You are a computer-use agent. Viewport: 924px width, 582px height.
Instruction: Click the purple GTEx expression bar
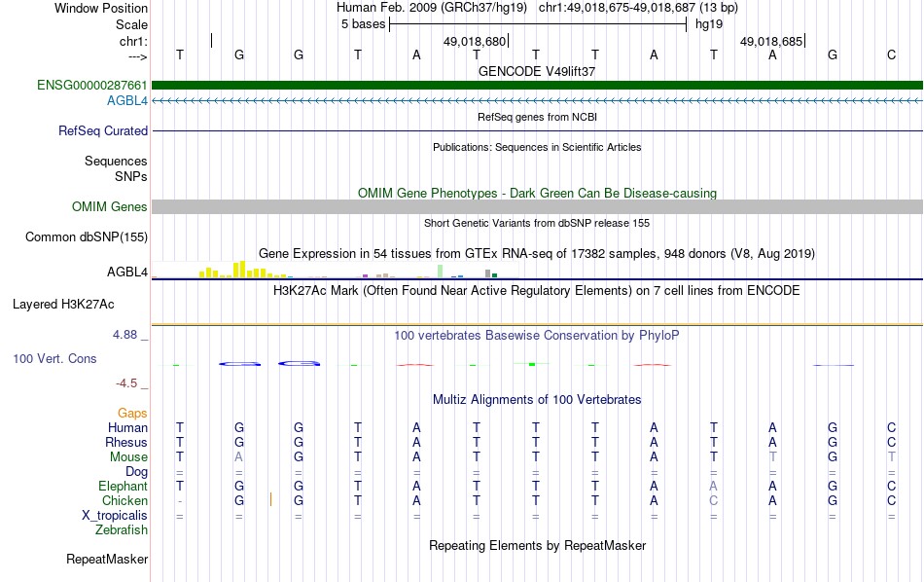pyautogui.click(x=366, y=275)
